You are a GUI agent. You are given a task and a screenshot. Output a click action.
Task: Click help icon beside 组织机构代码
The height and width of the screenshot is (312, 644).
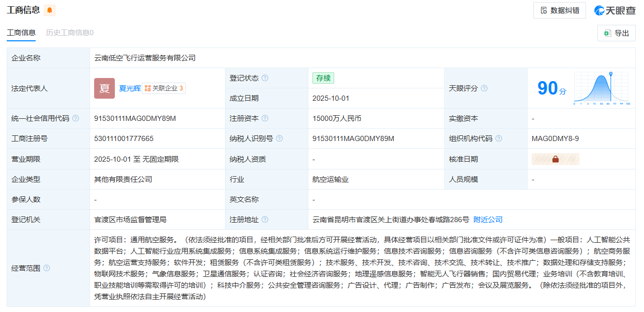pos(498,138)
